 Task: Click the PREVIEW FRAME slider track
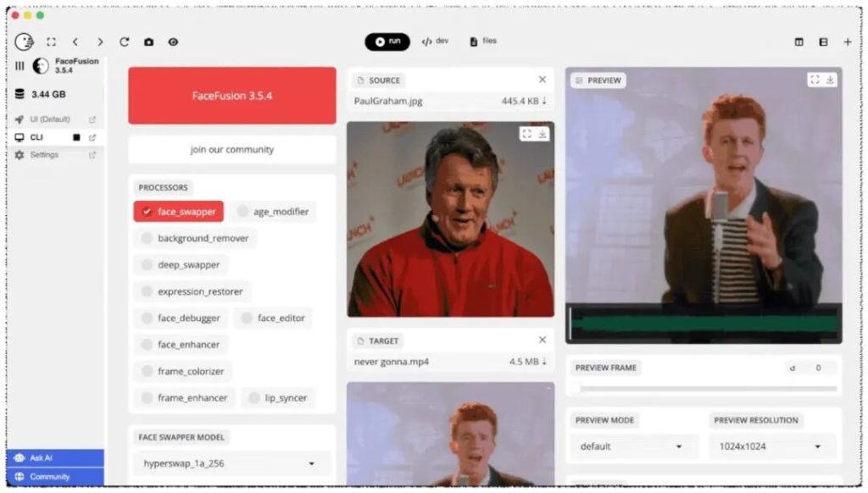[704, 389]
